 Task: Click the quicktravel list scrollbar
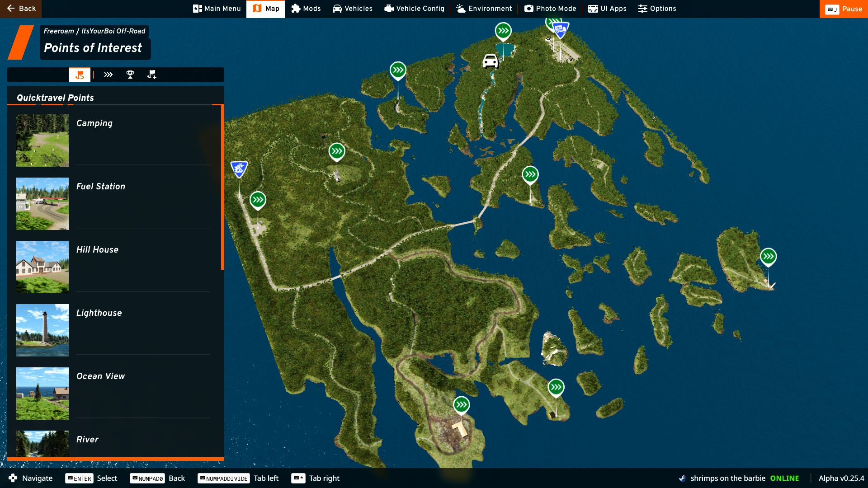[222, 188]
